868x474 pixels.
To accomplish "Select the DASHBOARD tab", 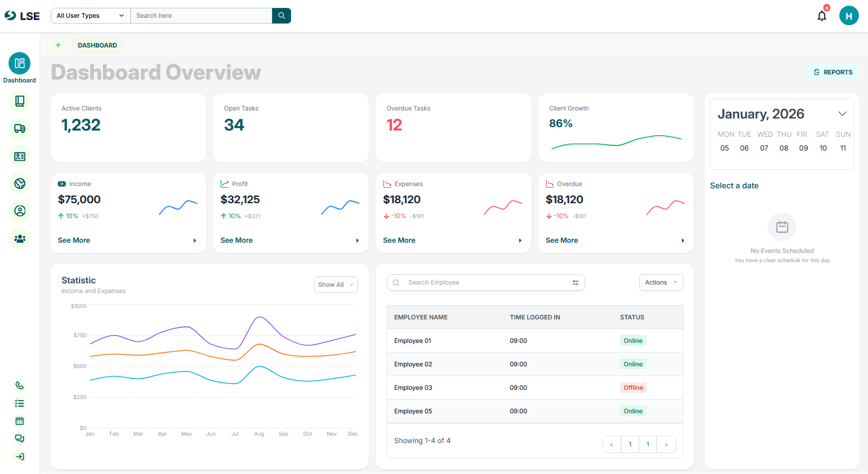I will (97, 45).
